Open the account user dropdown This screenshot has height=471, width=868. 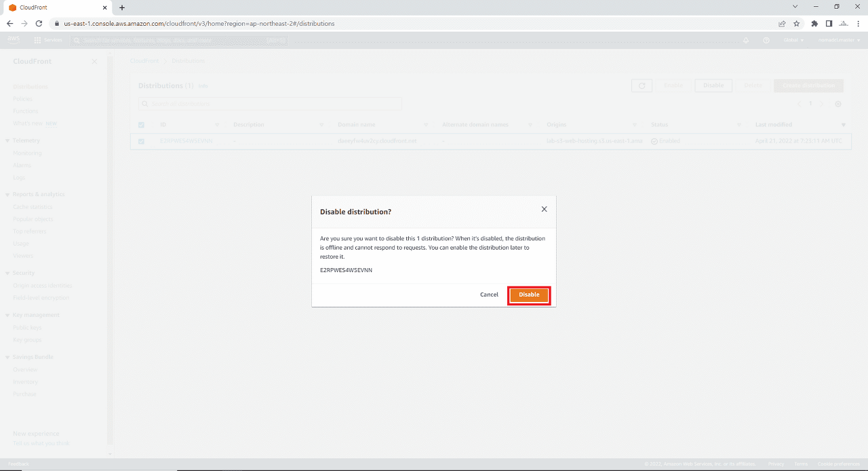click(x=838, y=40)
